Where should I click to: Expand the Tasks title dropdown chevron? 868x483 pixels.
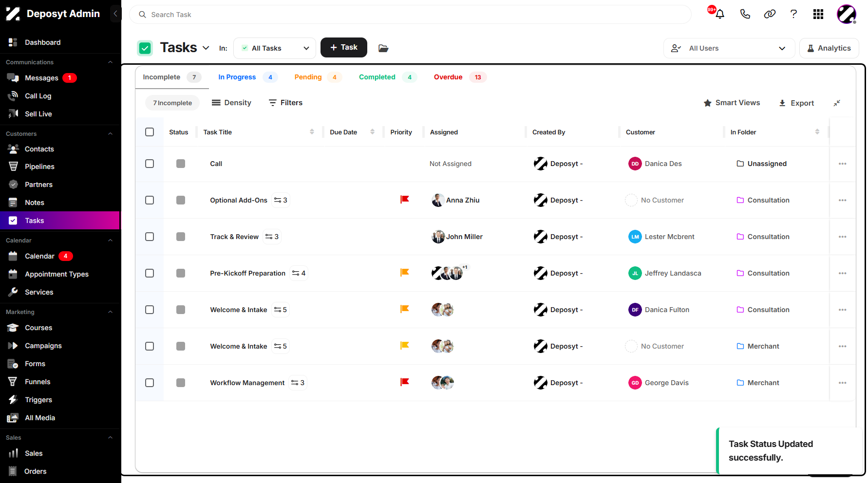(x=206, y=48)
